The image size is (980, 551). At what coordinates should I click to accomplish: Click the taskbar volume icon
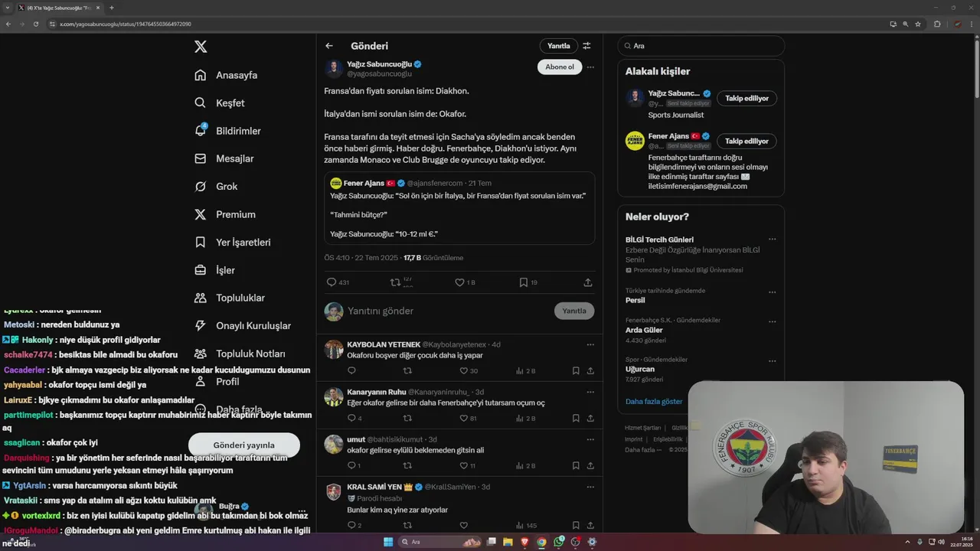point(941,542)
